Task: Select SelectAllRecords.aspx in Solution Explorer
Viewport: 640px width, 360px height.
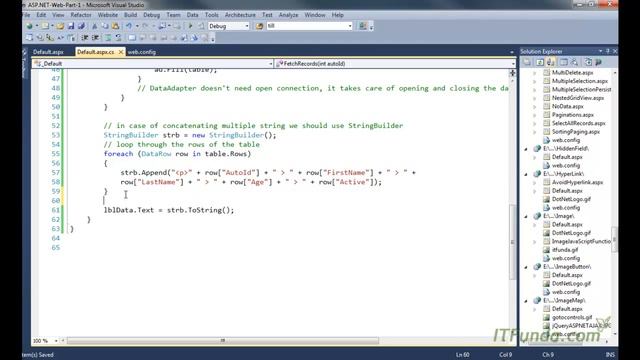Action: 578,123
